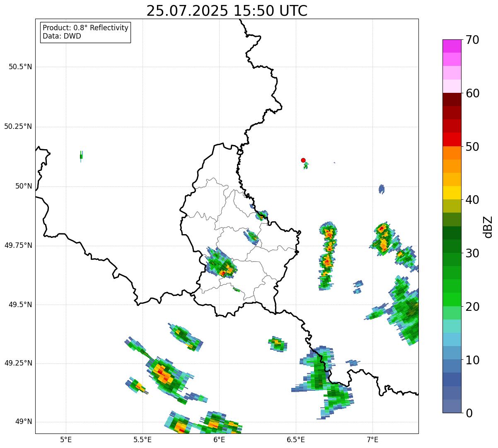The height and width of the screenshot is (448, 498).
Task: Click the 7°E longitude label
Action: (x=372, y=439)
